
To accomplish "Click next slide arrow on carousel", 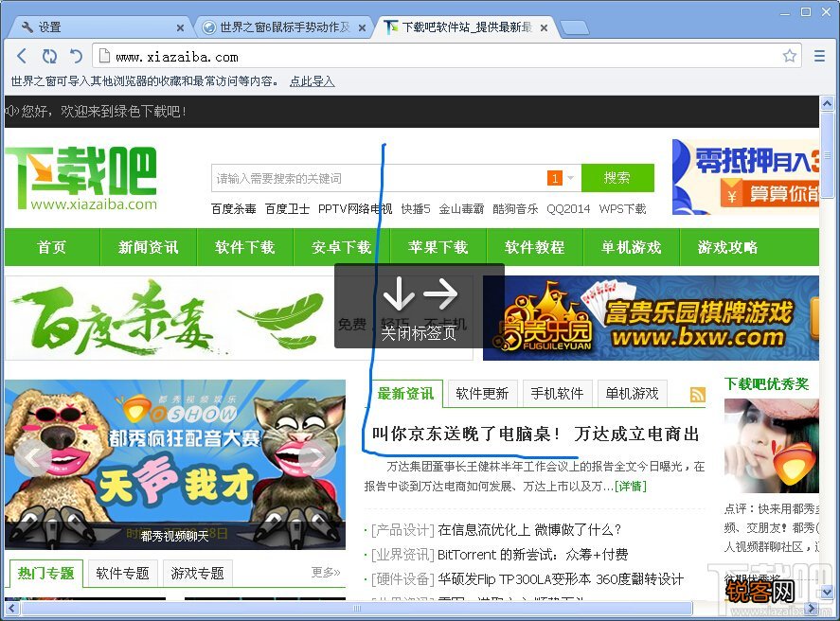I will 317,457.
